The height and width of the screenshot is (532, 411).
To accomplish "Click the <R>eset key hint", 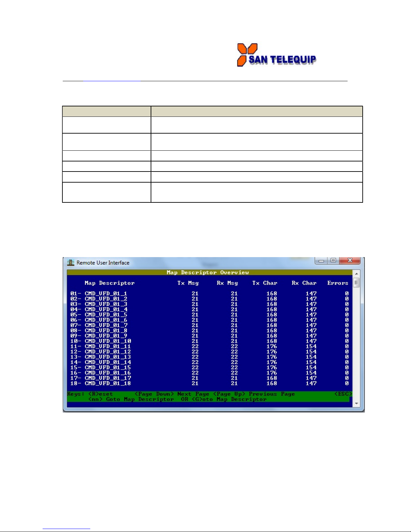I will [101, 394].
